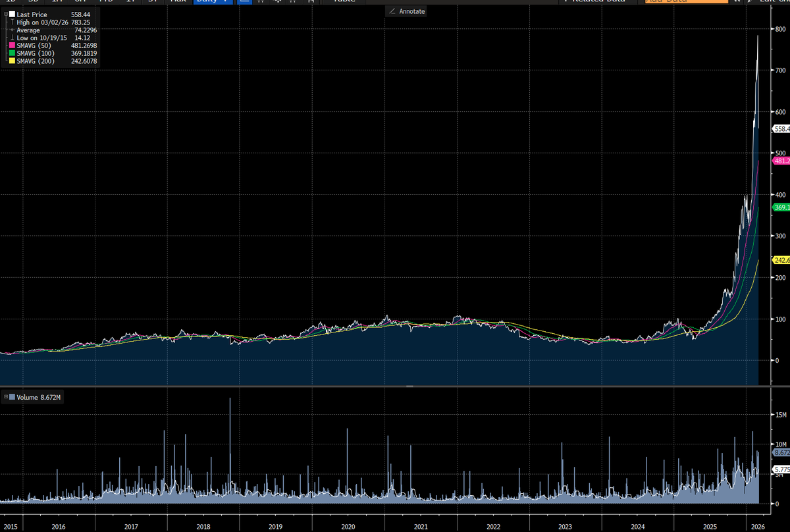The image size is (790, 532).
Task: Click the 8.672 volume axis tag
Action: (x=781, y=453)
